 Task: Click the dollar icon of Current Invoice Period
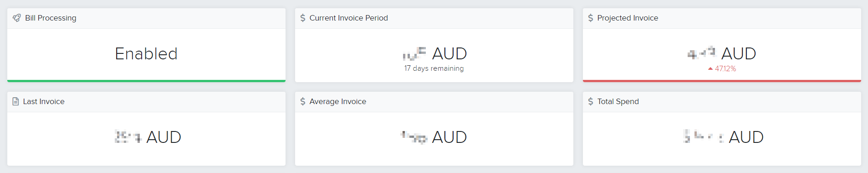pos(303,18)
